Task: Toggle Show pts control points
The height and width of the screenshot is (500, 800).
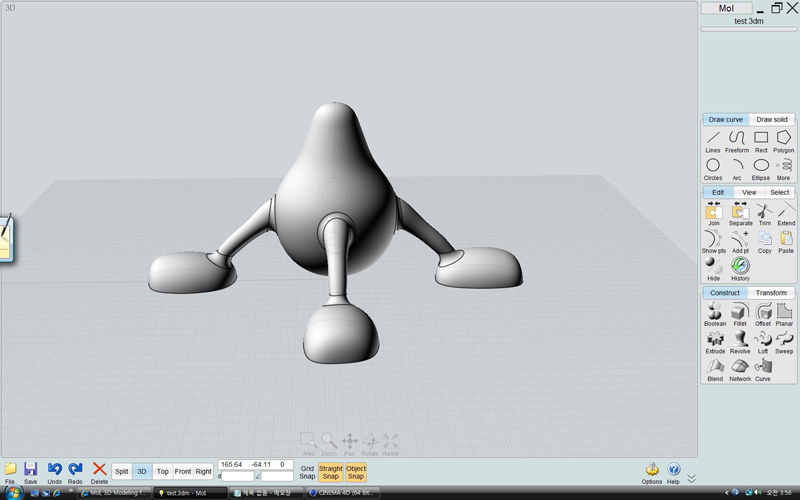Action: [713, 241]
